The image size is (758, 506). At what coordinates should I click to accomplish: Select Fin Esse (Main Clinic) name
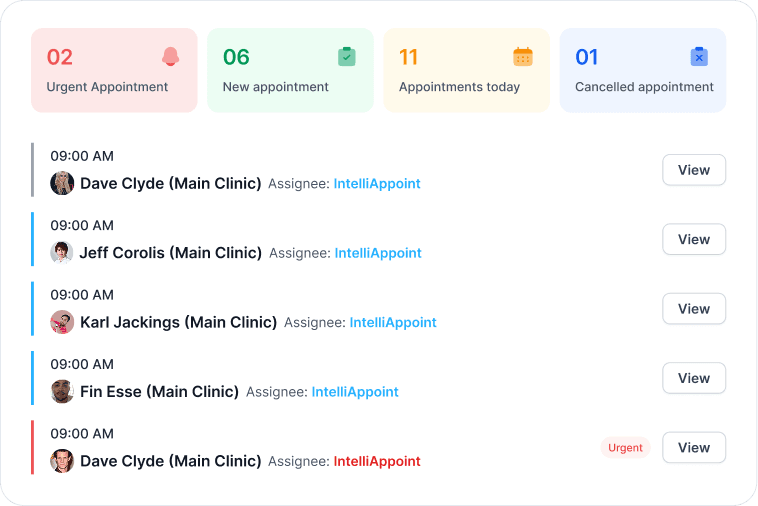pyautogui.click(x=160, y=391)
